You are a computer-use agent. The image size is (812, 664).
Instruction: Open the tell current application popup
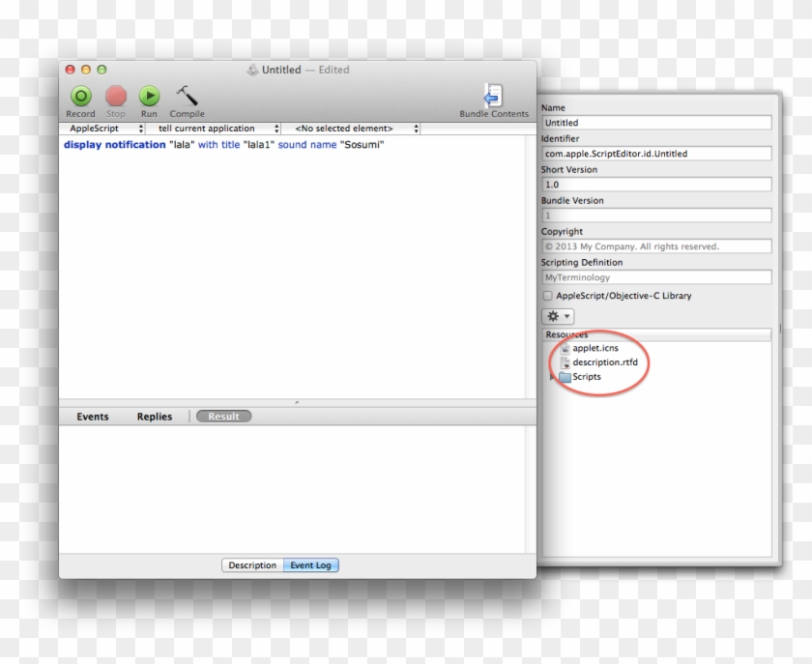point(213,129)
